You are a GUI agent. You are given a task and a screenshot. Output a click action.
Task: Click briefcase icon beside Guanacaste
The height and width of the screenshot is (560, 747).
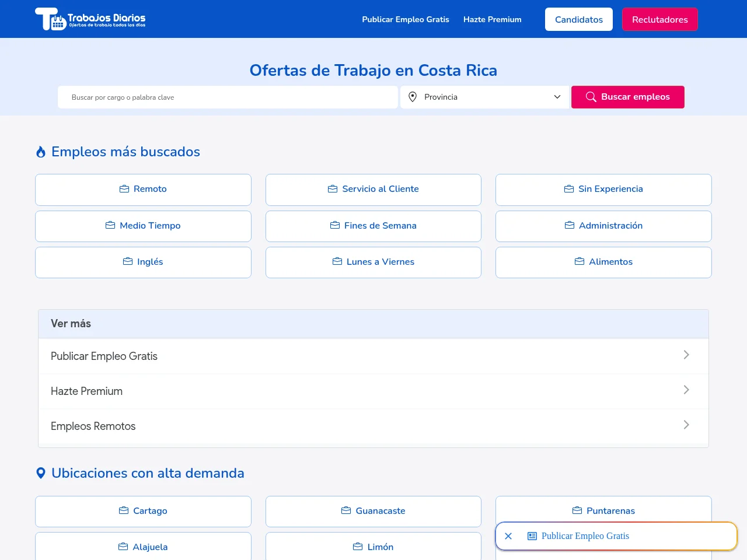click(346, 510)
